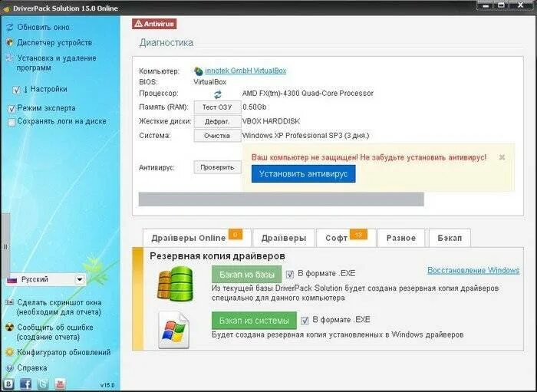Viewport: 537px width, 392px height.
Task: Close the antivirus warning notice
Action: pyautogui.click(x=502, y=157)
